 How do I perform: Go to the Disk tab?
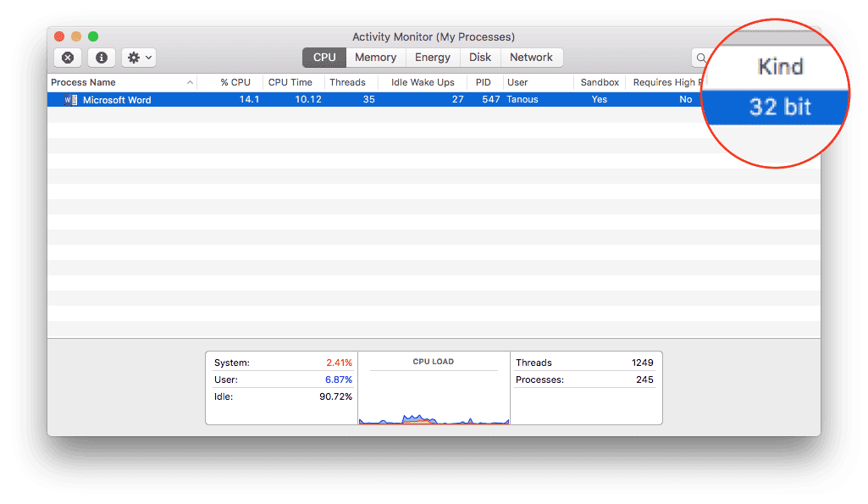pos(480,58)
